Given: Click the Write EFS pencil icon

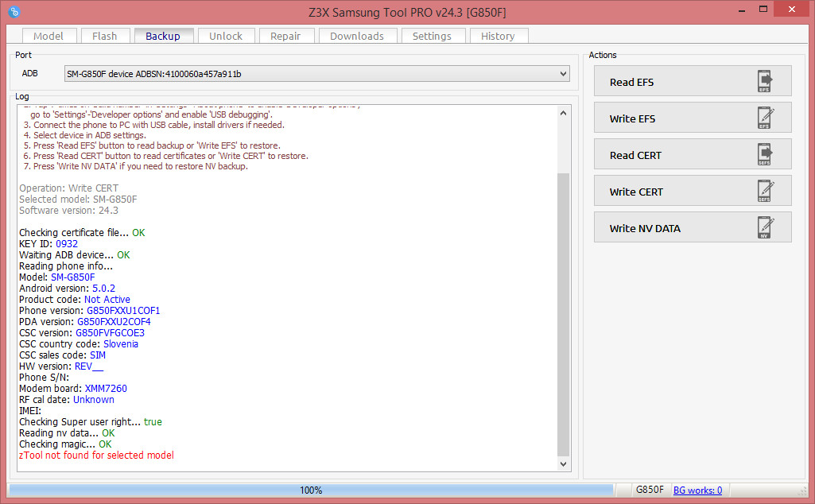Looking at the screenshot, I should [765, 118].
